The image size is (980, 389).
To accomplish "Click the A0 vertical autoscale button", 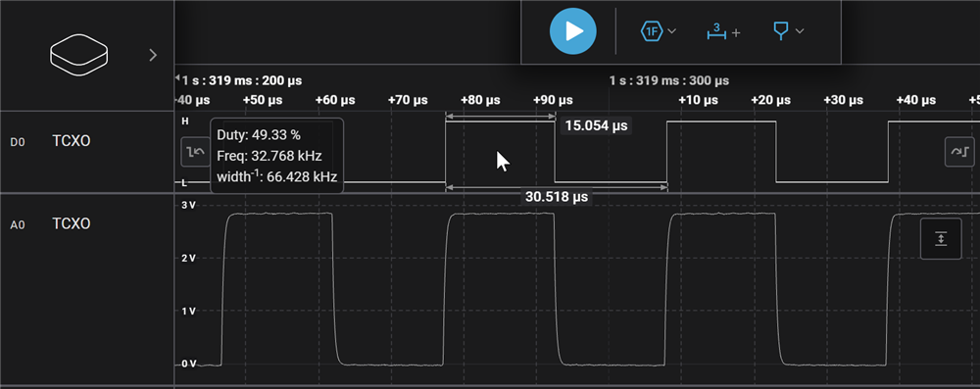I will click(941, 238).
